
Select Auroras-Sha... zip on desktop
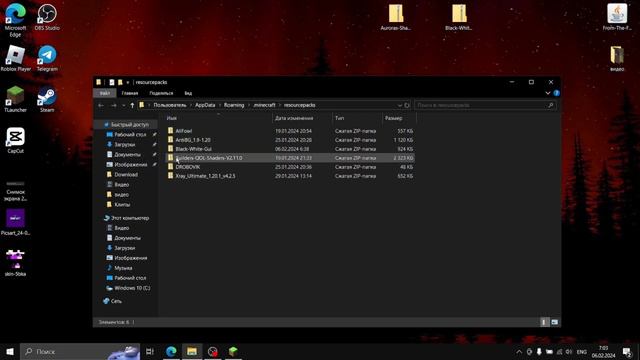[396, 17]
